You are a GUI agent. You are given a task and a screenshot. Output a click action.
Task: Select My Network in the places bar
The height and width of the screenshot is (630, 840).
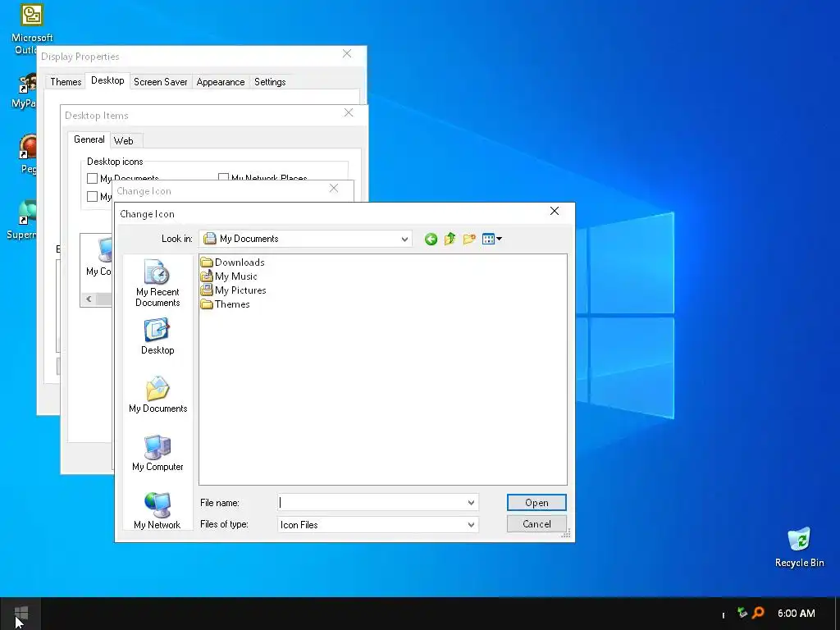(x=157, y=511)
